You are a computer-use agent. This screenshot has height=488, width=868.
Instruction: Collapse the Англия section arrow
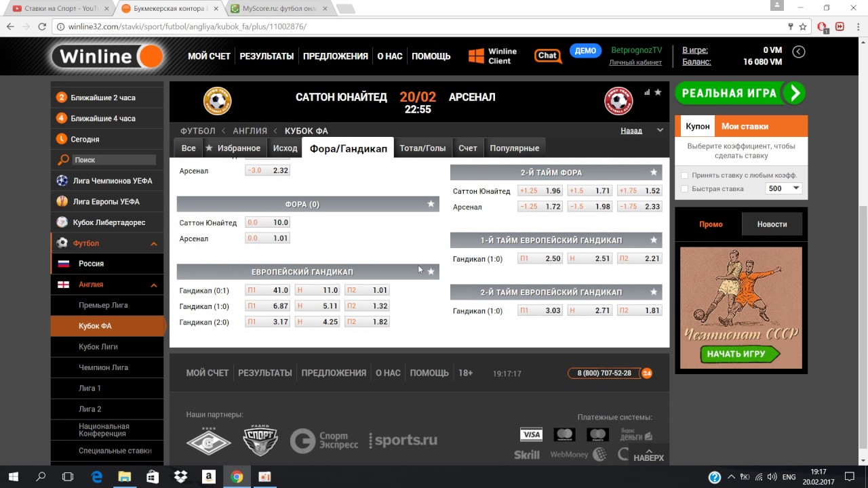(154, 285)
